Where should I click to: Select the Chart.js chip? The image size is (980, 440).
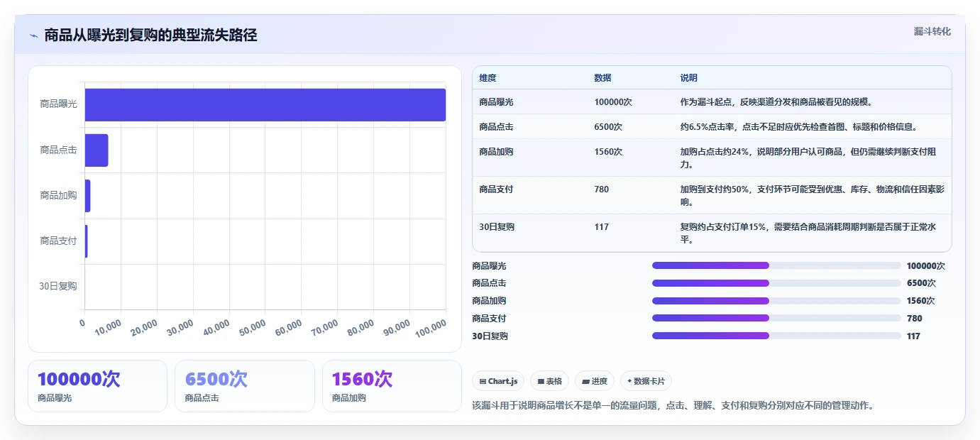(x=498, y=381)
